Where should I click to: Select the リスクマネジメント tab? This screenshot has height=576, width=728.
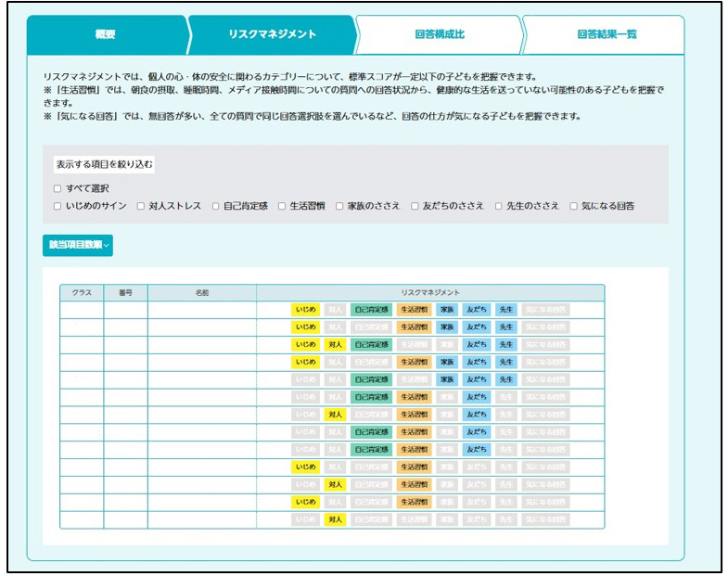click(x=272, y=34)
